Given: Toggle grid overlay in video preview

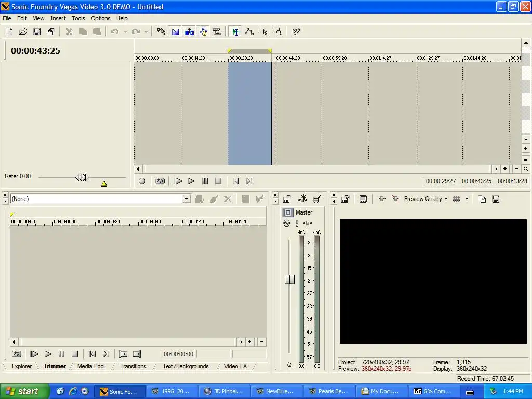Looking at the screenshot, I should click(x=457, y=199).
